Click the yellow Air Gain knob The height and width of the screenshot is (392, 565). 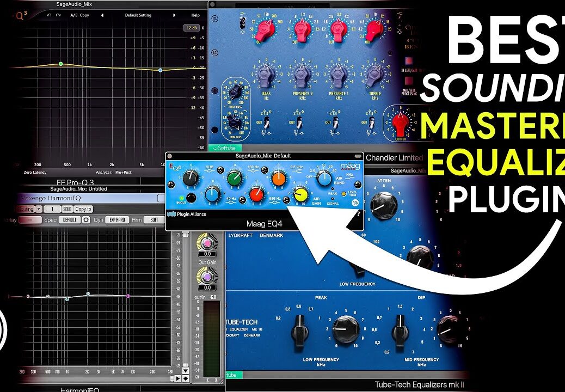(x=300, y=194)
